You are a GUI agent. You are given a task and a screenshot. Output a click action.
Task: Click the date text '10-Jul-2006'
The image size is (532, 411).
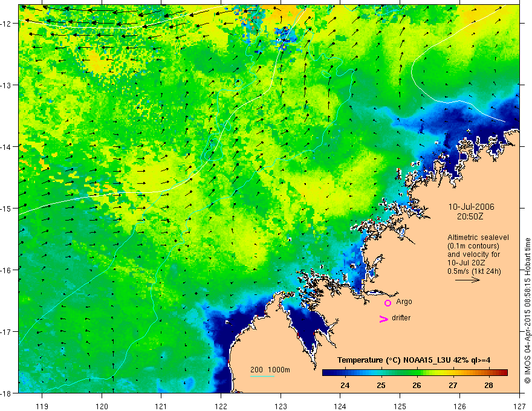tap(471, 207)
